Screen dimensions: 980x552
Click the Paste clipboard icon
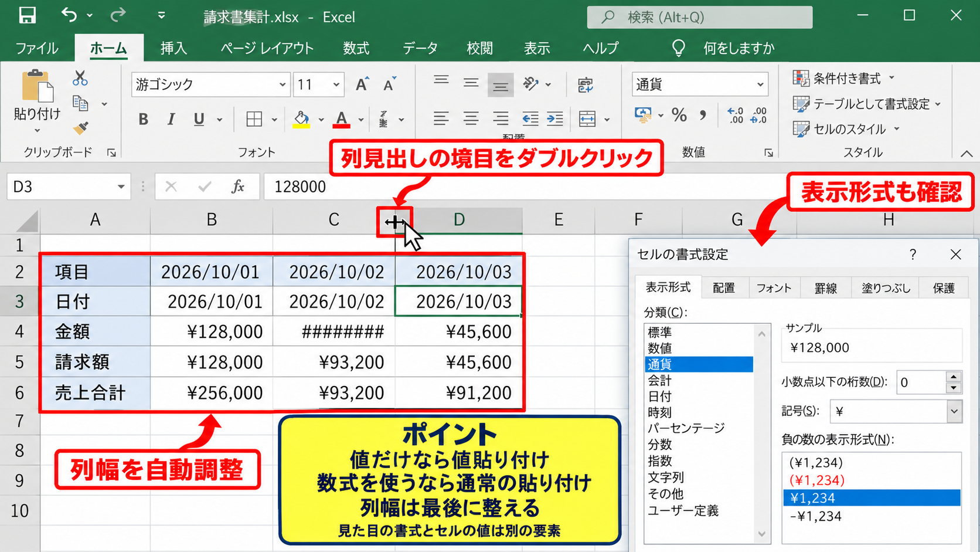37,86
